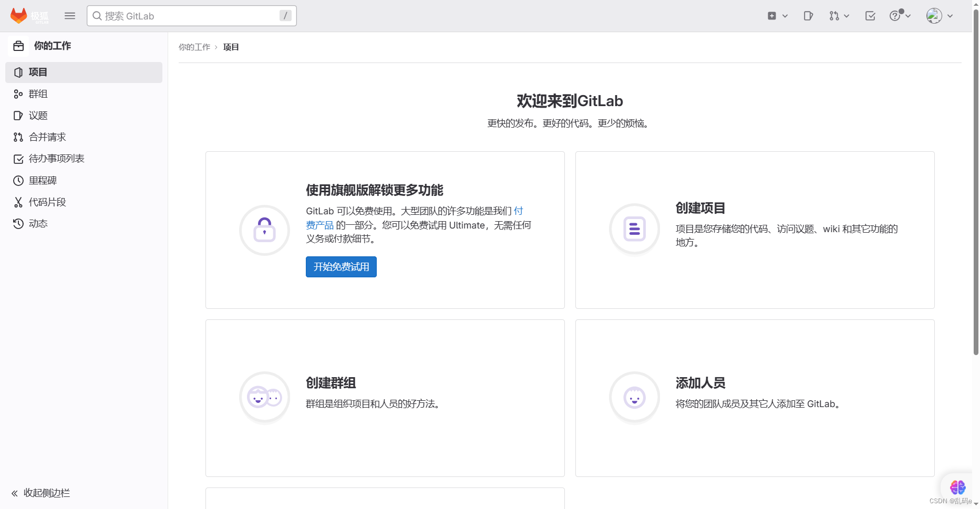Click the padlock illustration icon
The height and width of the screenshot is (509, 980).
264,230
